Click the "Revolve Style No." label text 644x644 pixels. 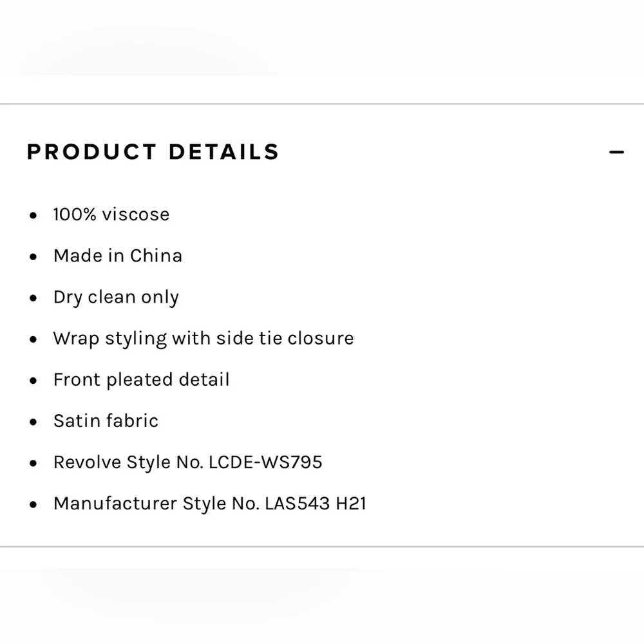point(128,462)
